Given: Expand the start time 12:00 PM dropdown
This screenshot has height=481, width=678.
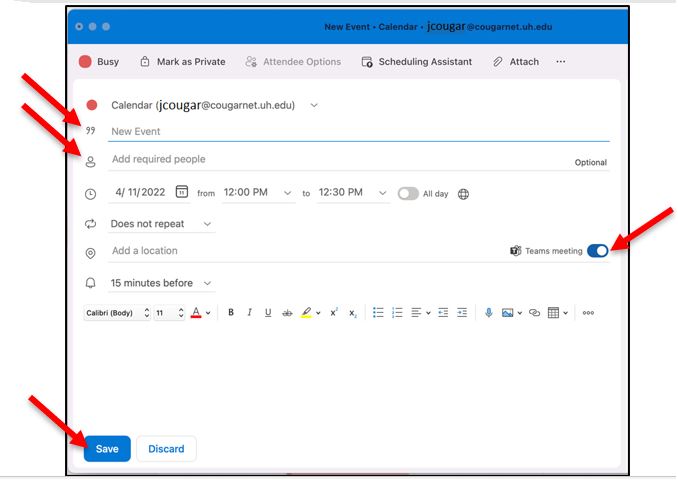Looking at the screenshot, I should (x=257, y=193).
